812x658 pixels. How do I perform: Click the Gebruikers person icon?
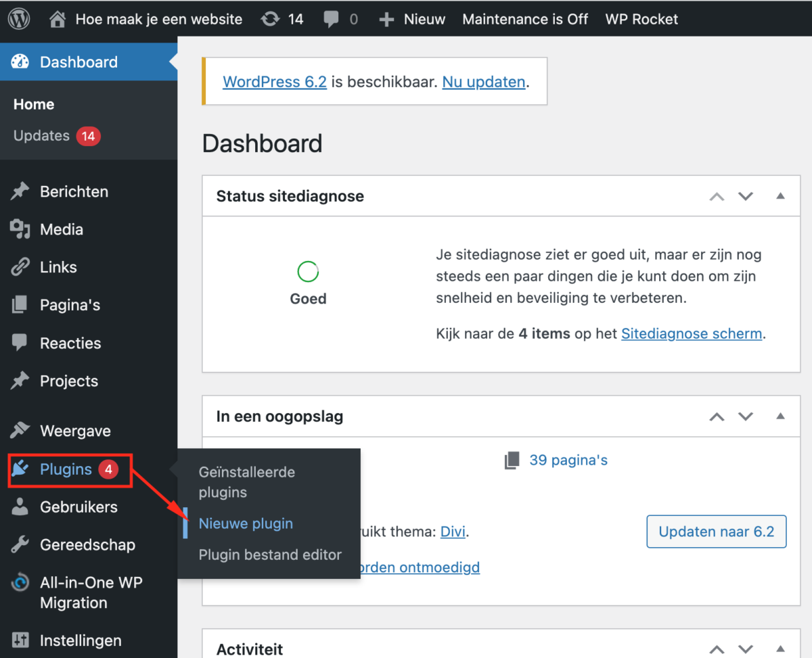(x=20, y=507)
